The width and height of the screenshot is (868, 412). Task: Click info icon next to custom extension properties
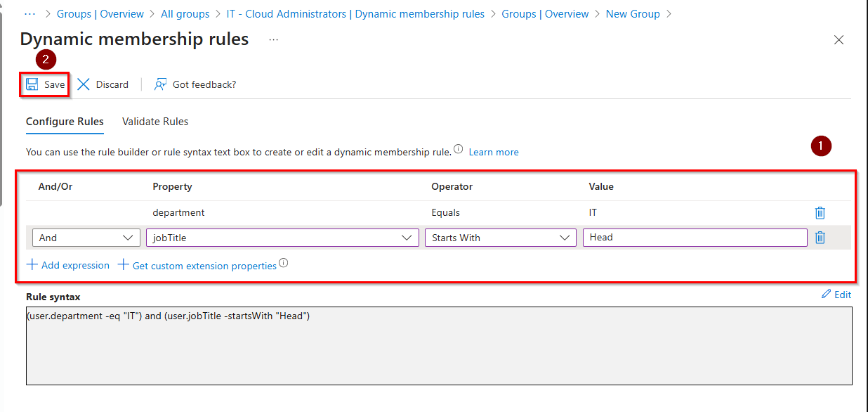[284, 264]
